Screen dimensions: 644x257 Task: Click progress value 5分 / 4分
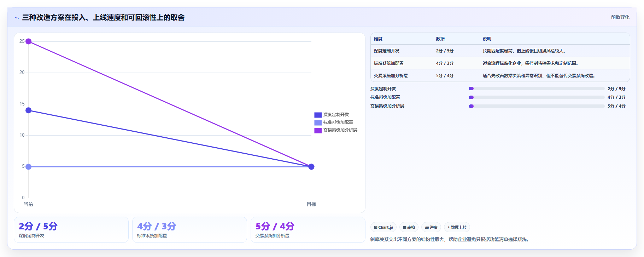pos(616,106)
